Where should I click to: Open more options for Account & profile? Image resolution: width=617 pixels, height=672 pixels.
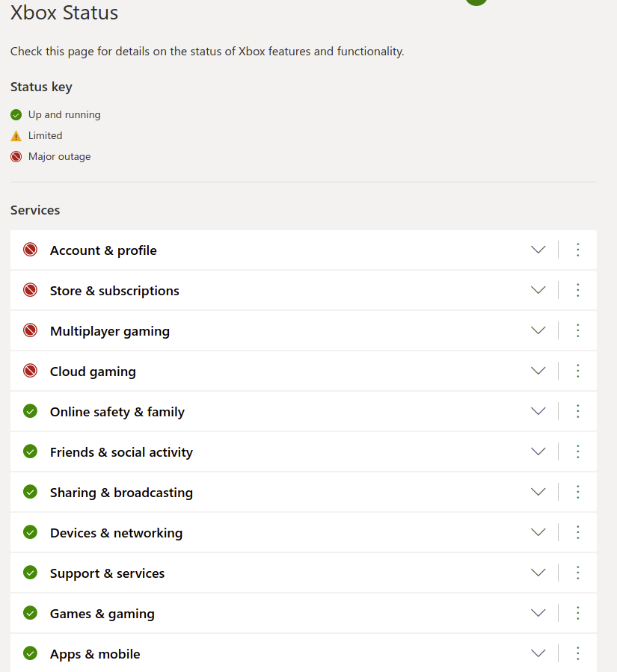point(578,250)
